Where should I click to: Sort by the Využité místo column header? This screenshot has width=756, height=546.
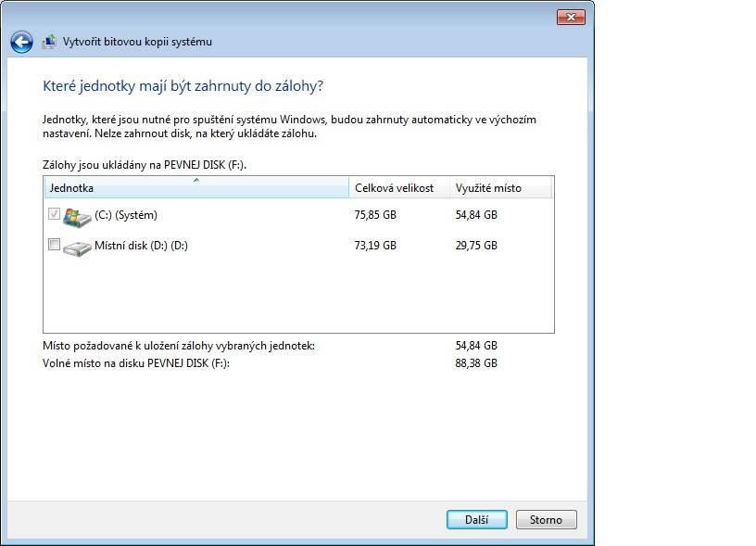click(x=500, y=187)
